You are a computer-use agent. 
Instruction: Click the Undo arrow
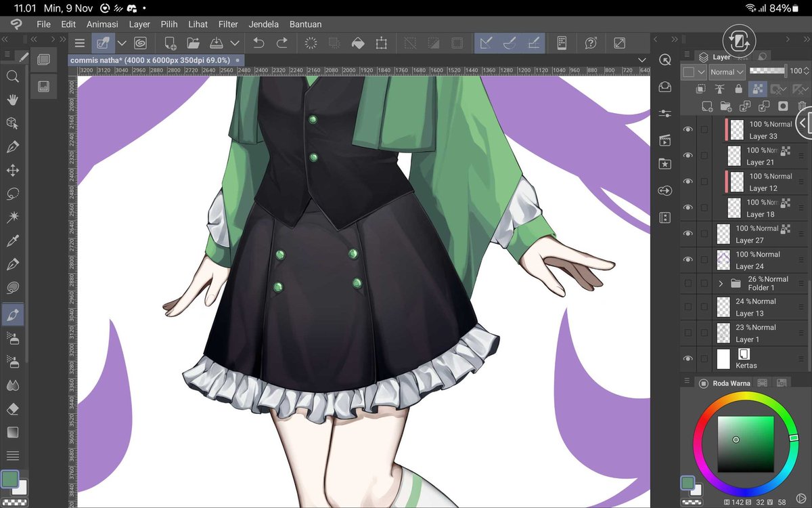(x=258, y=43)
